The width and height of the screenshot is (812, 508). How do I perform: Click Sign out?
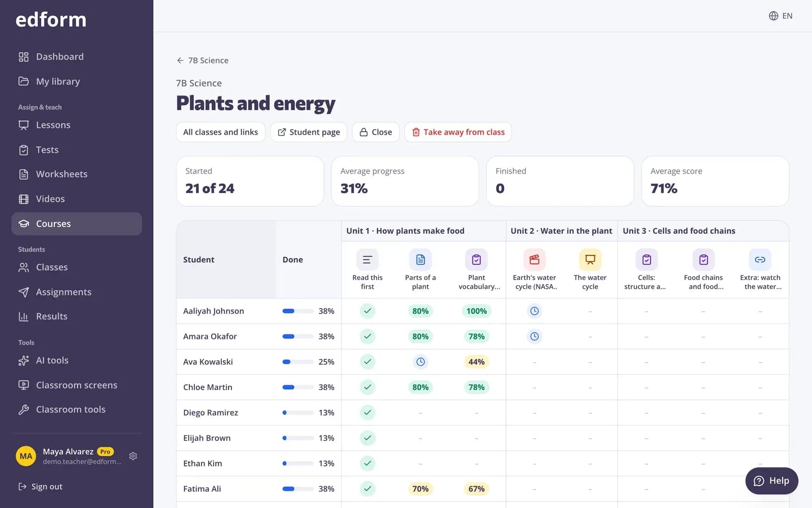41,487
